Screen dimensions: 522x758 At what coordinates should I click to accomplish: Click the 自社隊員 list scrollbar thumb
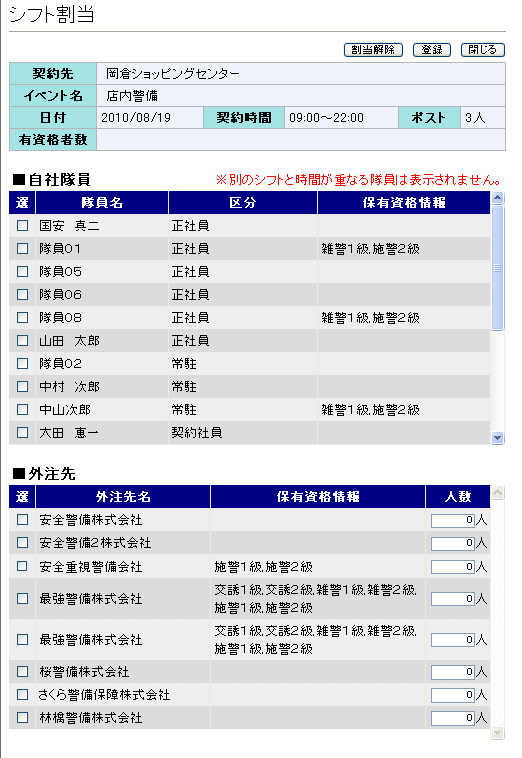(x=497, y=268)
